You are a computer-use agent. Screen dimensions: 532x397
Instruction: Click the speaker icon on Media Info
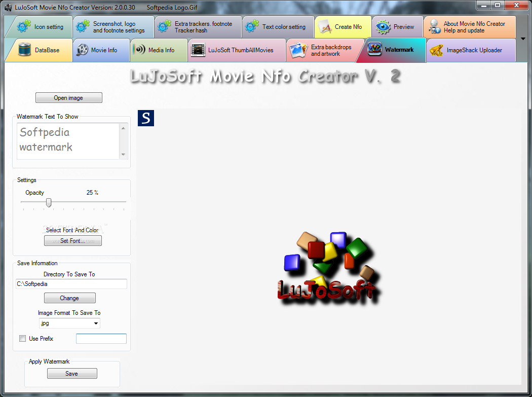139,49
